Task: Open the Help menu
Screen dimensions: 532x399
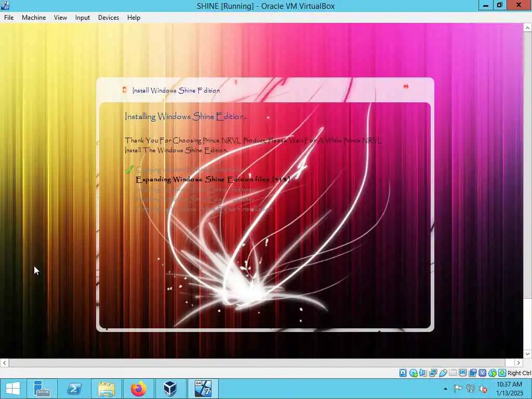Action: click(x=134, y=18)
